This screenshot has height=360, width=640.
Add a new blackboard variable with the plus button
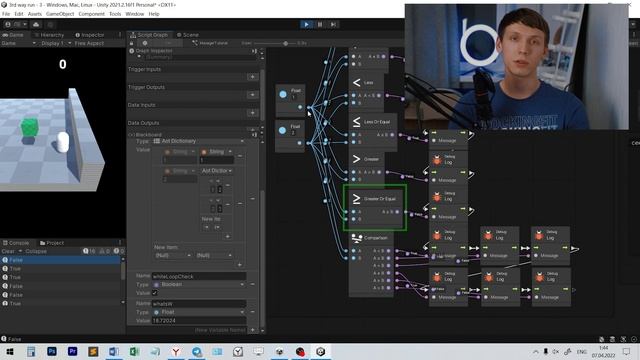pyautogui.click(x=253, y=330)
